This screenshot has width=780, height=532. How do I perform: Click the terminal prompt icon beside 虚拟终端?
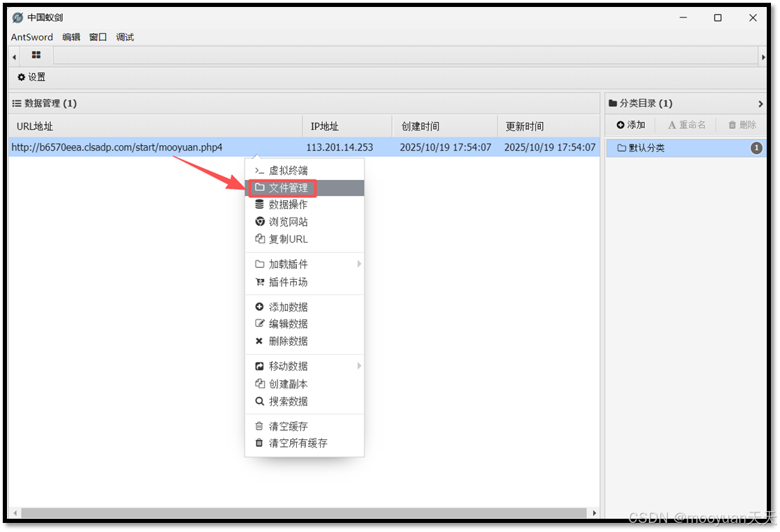click(259, 171)
